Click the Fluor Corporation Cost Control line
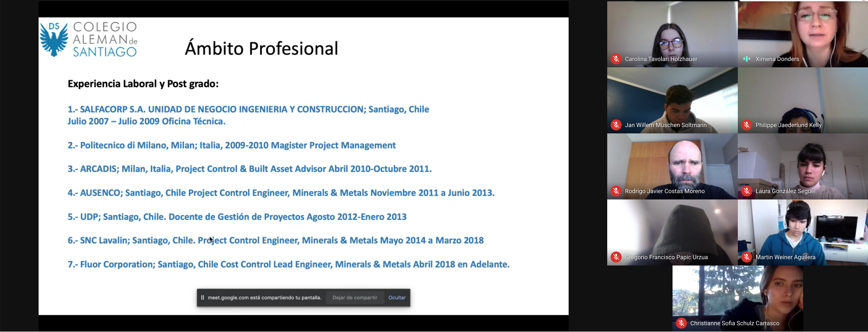This screenshot has width=868, height=332. [x=289, y=264]
